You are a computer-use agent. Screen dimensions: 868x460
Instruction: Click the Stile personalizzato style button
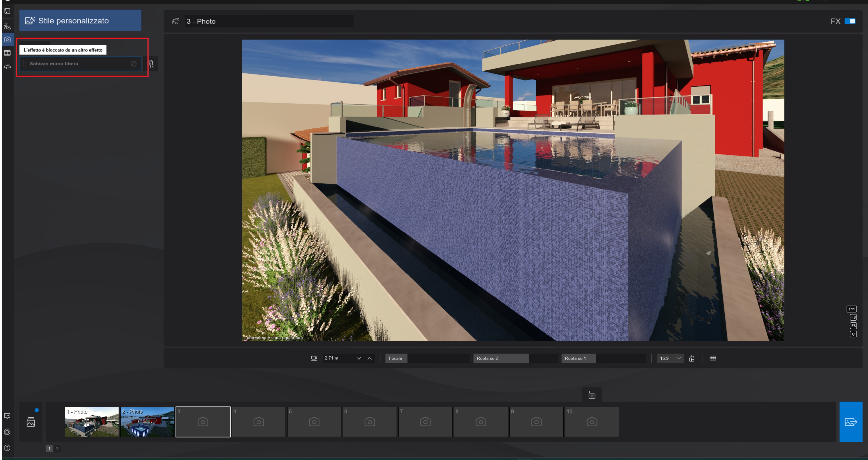(80, 21)
